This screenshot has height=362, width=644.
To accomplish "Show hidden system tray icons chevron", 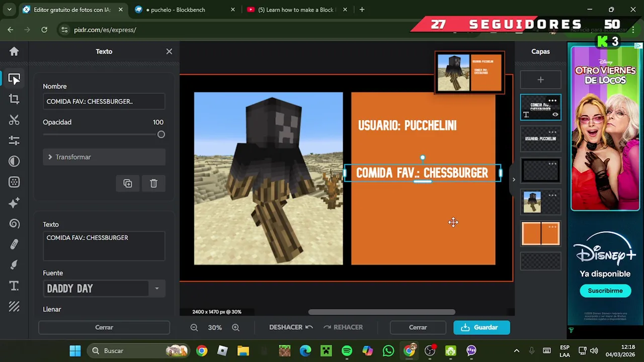I will (516, 351).
